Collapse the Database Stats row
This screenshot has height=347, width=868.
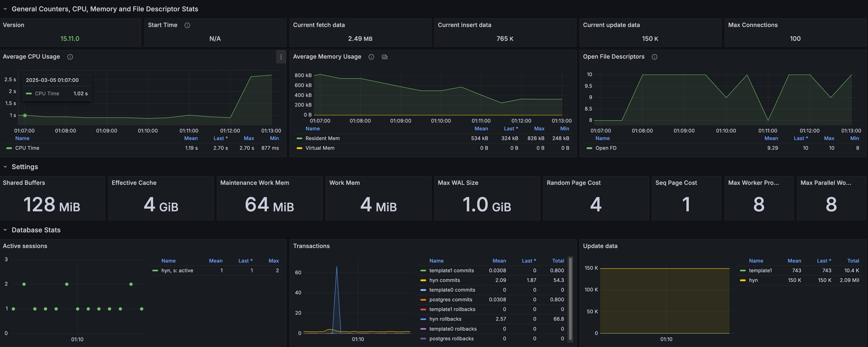pos(5,230)
